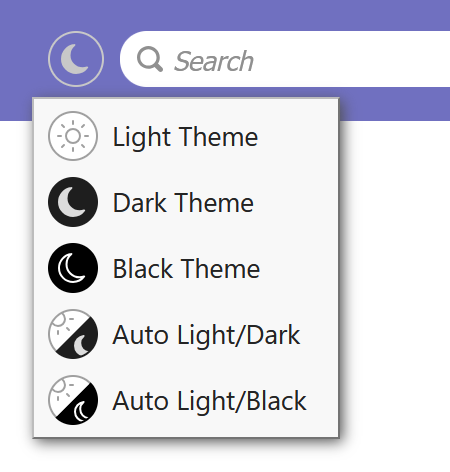Enable Auto Light/Dark mode
The height and width of the screenshot is (472, 450).
coord(186,334)
